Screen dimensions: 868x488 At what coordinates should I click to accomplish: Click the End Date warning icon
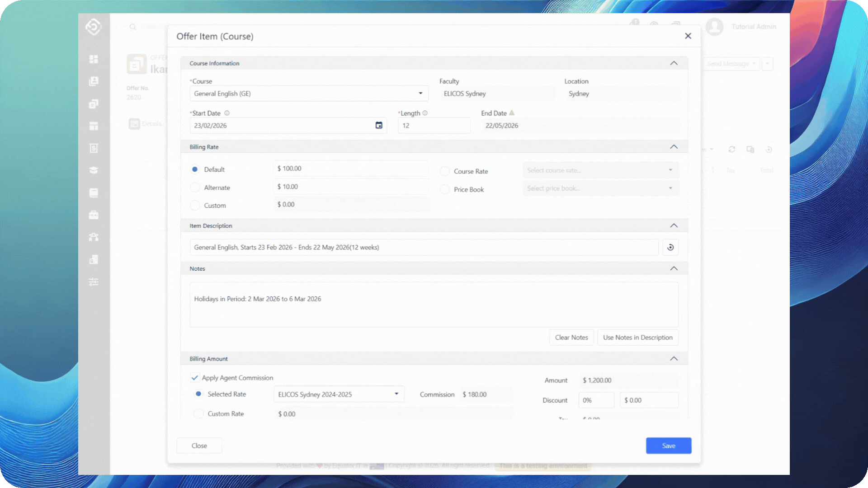click(512, 113)
